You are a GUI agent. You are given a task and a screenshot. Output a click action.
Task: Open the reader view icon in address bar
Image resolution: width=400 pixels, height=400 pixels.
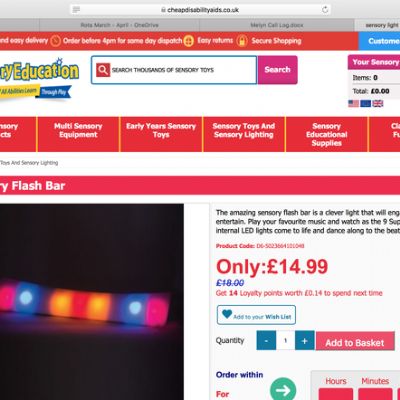pyautogui.click(x=76, y=10)
